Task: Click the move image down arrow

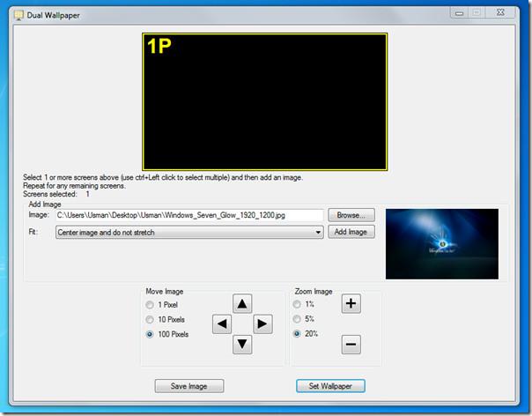Action: (x=243, y=344)
